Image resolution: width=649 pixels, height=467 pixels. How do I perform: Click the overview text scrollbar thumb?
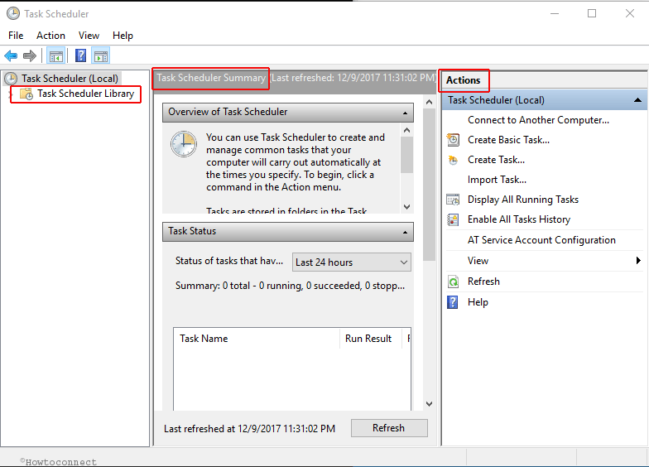[x=407, y=155]
